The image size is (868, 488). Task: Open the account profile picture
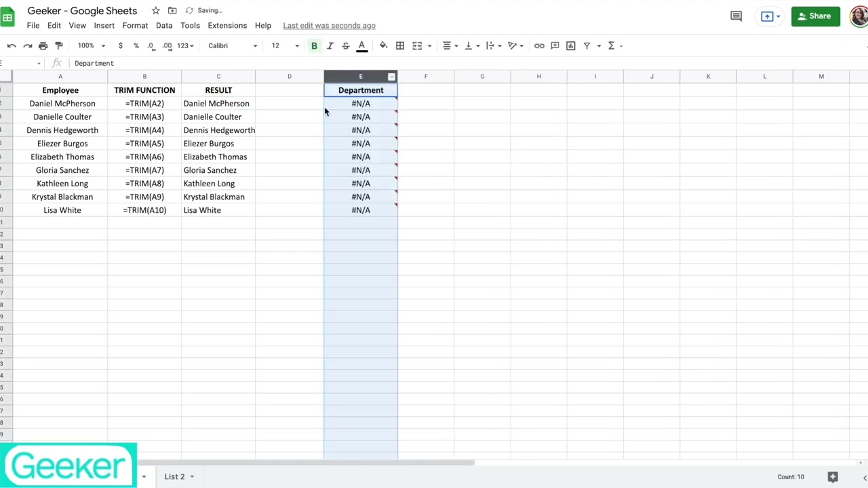point(859,16)
